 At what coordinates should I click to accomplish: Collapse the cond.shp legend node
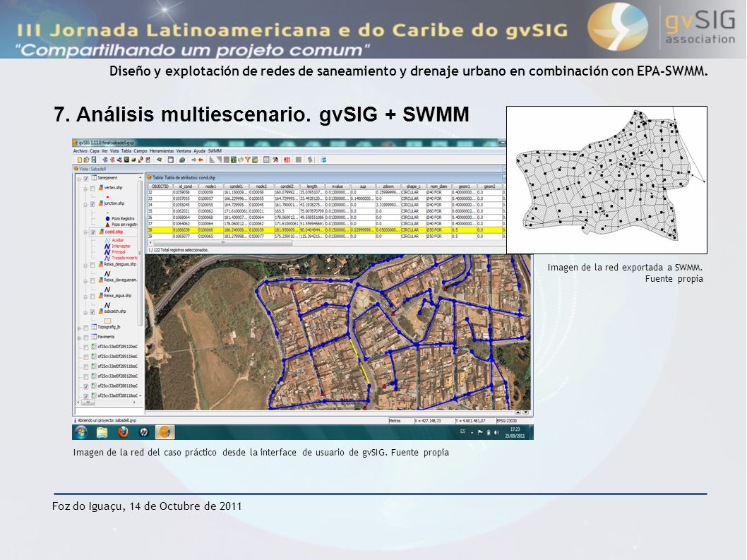(x=85, y=232)
